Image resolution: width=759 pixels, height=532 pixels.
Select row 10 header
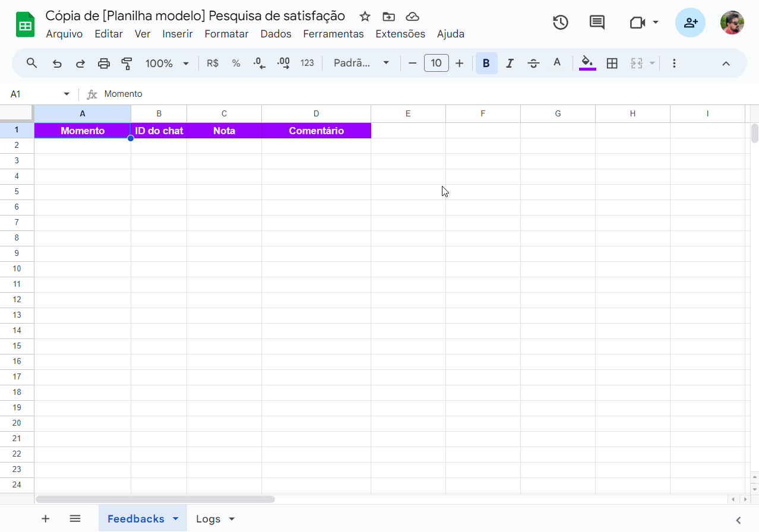click(x=17, y=268)
